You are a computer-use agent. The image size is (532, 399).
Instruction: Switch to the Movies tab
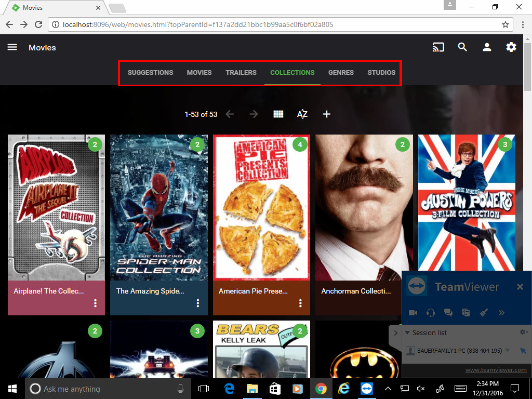point(199,73)
